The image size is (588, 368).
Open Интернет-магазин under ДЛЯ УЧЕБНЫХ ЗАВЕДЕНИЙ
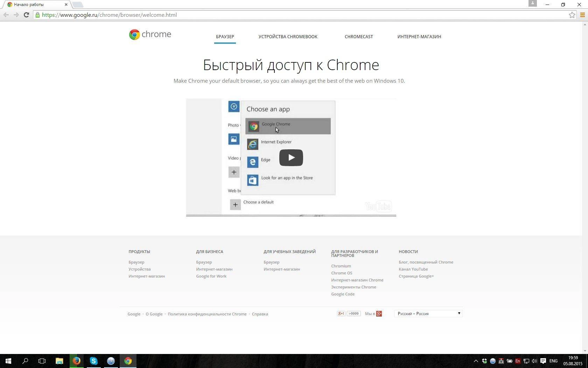tap(282, 269)
